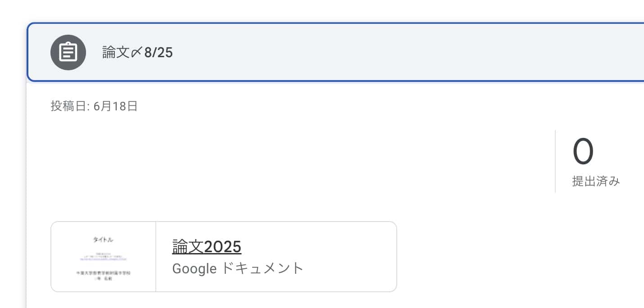
Task: Open the 論文2025 document link
Action: [207, 246]
